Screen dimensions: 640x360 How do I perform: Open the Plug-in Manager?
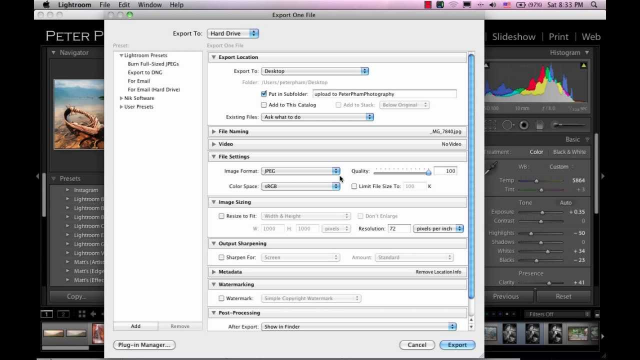[144, 345]
